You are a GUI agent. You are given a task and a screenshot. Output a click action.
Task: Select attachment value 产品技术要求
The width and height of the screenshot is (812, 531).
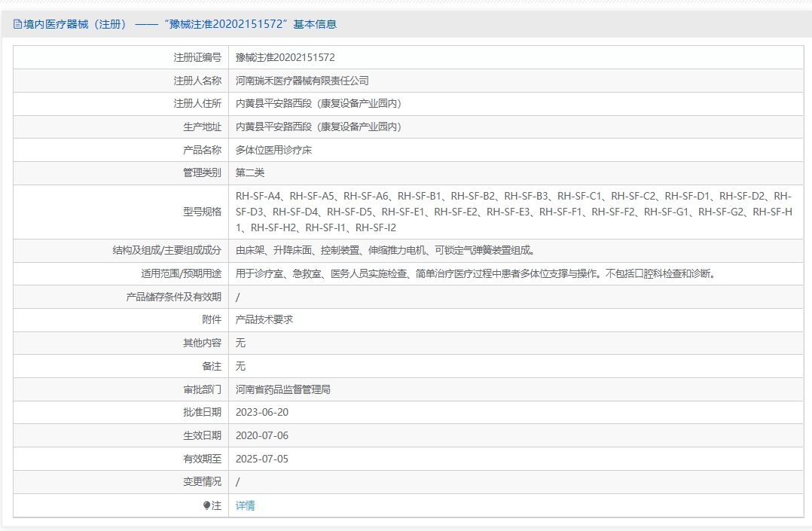click(x=264, y=319)
